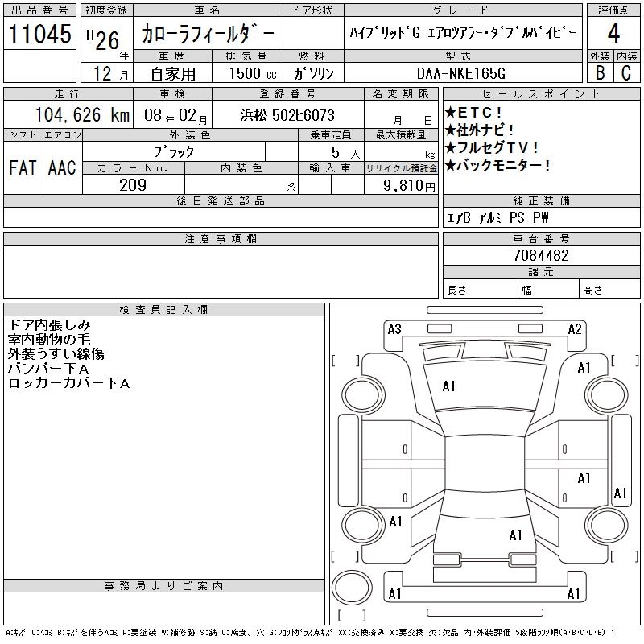The image size is (644, 644).
Task: Select the 高さ height field
Action: [x=609, y=289]
